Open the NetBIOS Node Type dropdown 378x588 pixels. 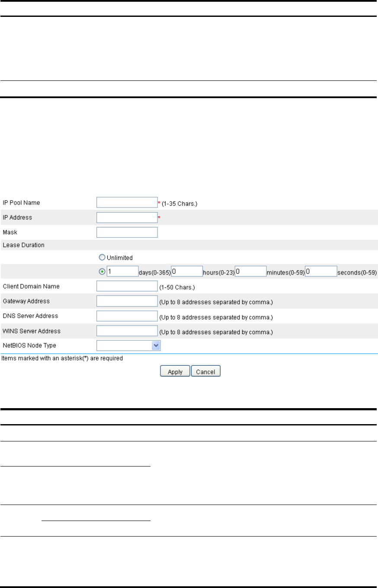click(128, 345)
